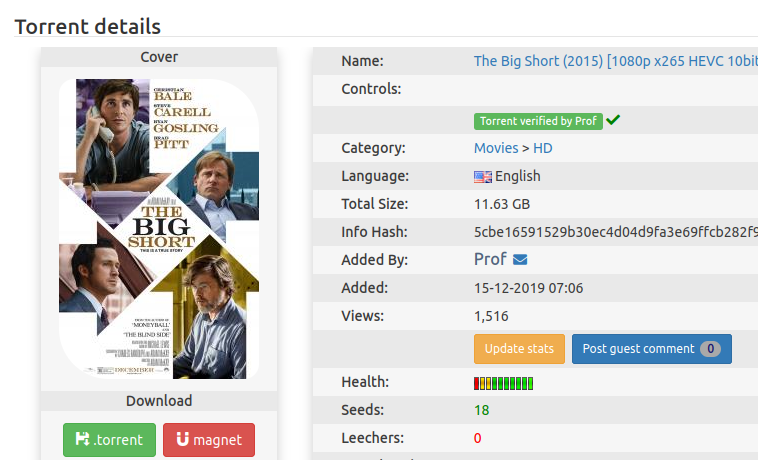Open the Movies category link
Screen dimensions: 758x460
496,148
